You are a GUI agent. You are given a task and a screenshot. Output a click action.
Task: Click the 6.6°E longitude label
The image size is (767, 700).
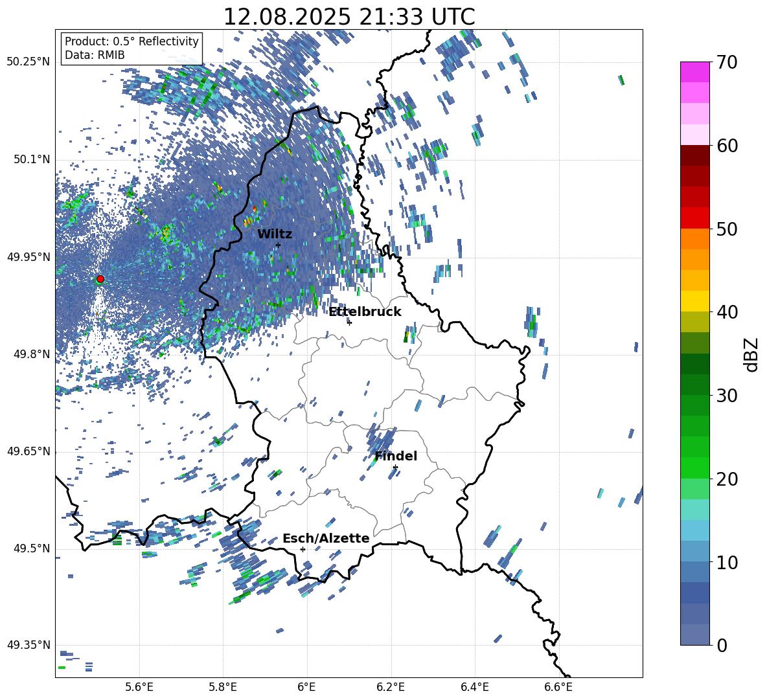point(558,687)
